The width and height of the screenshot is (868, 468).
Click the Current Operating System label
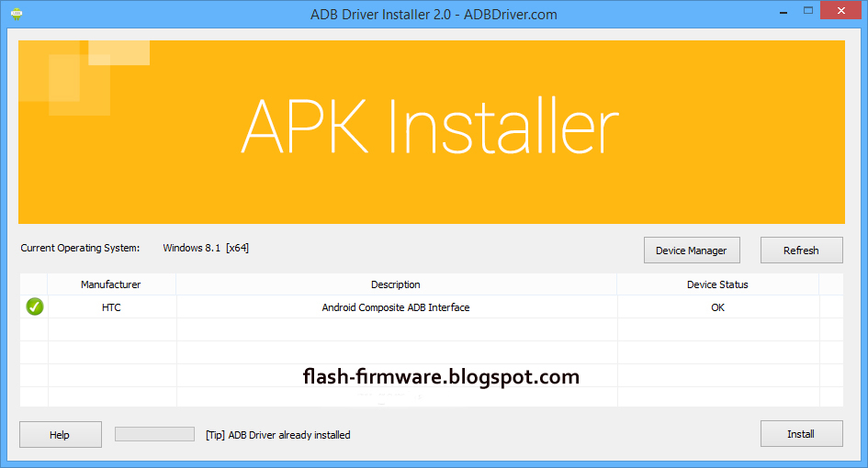tap(80, 248)
